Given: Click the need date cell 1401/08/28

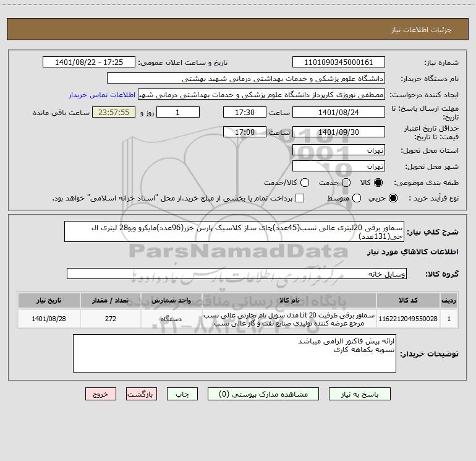Looking at the screenshot, I should pyautogui.click(x=49, y=319).
